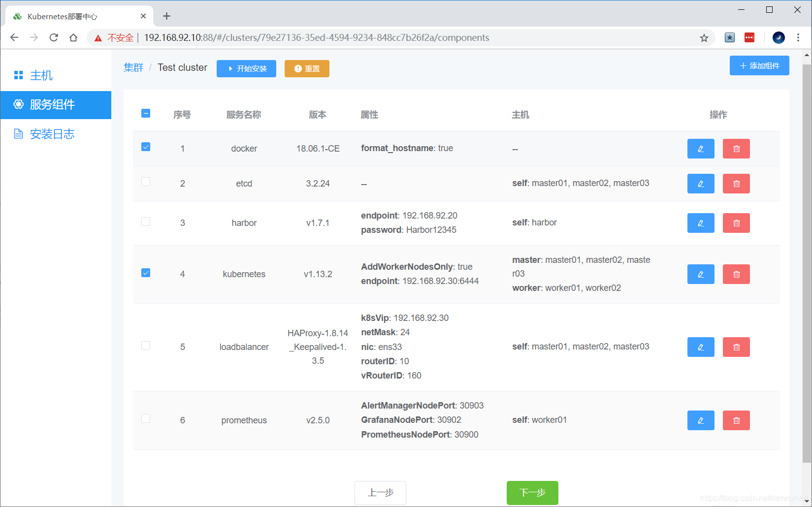Uncheck the kubernetes row checkbox
The image size is (812, 507).
[x=146, y=273]
